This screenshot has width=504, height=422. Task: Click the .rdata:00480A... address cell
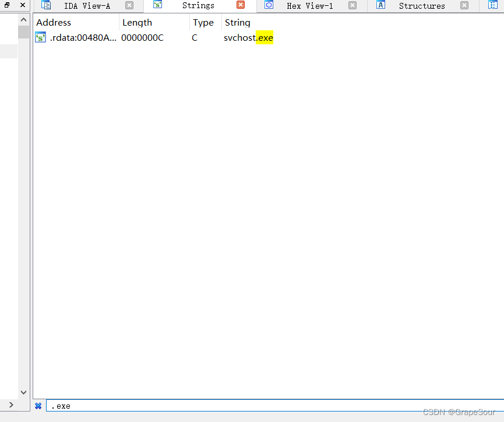tap(83, 38)
